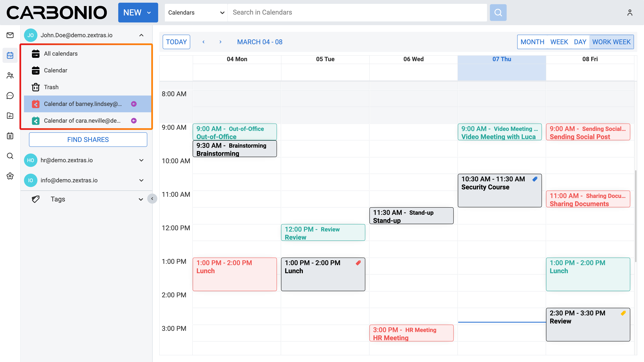
Task: Toggle the Calendar folder visibility icon
Action: click(x=36, y=70)
